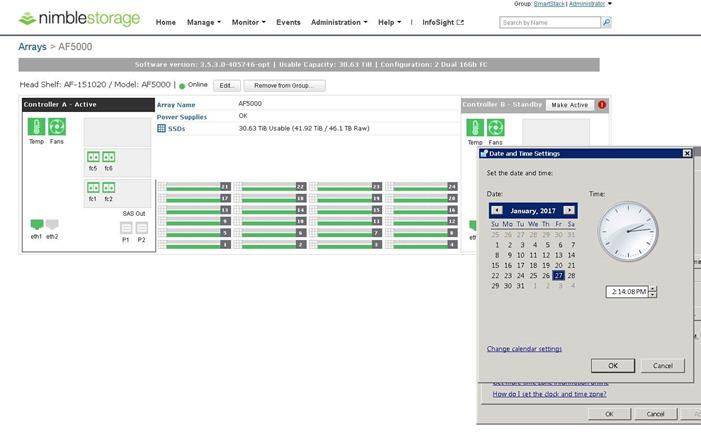Screen dimensions: 701x445
Task: Click the time input field 2:14:08 PM
Action: click(x=628, y=292)
